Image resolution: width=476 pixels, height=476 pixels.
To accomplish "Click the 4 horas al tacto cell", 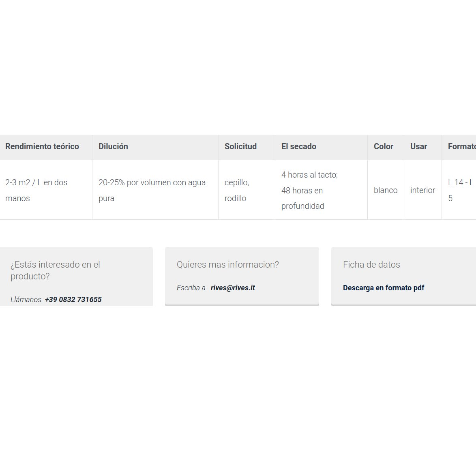I will (321, 190).
